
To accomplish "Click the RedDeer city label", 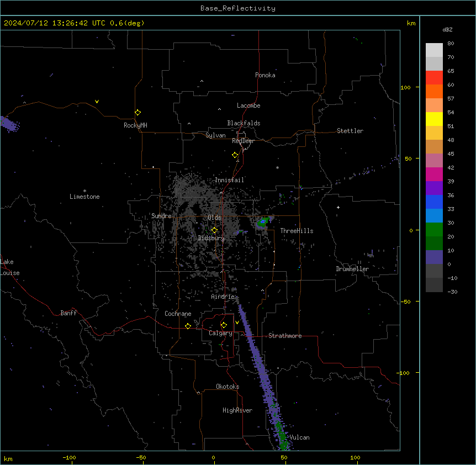I will tap(243, 141).
